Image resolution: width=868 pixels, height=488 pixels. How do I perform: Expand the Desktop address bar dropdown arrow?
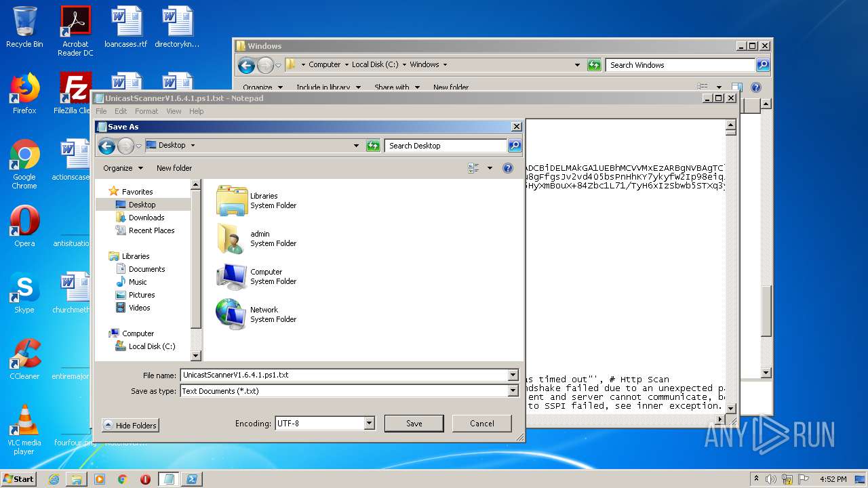(x=193, y=146)
